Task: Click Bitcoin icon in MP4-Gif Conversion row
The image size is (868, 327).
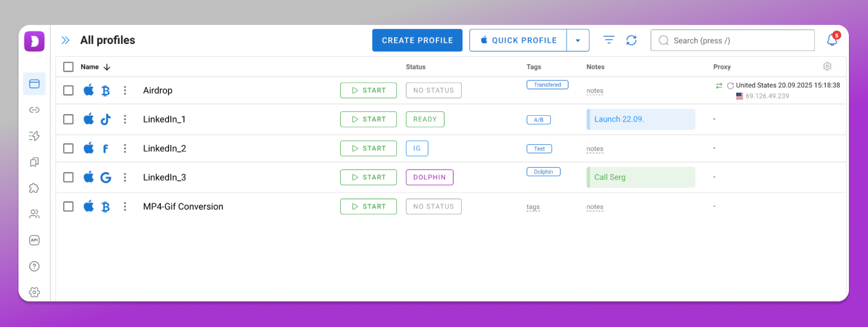Action: tap(106, 206)
